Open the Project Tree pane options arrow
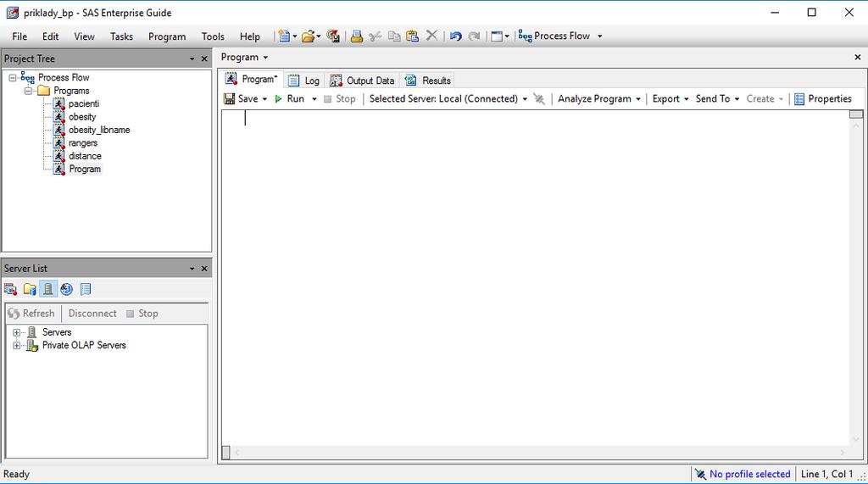 [x=192, y=58]
